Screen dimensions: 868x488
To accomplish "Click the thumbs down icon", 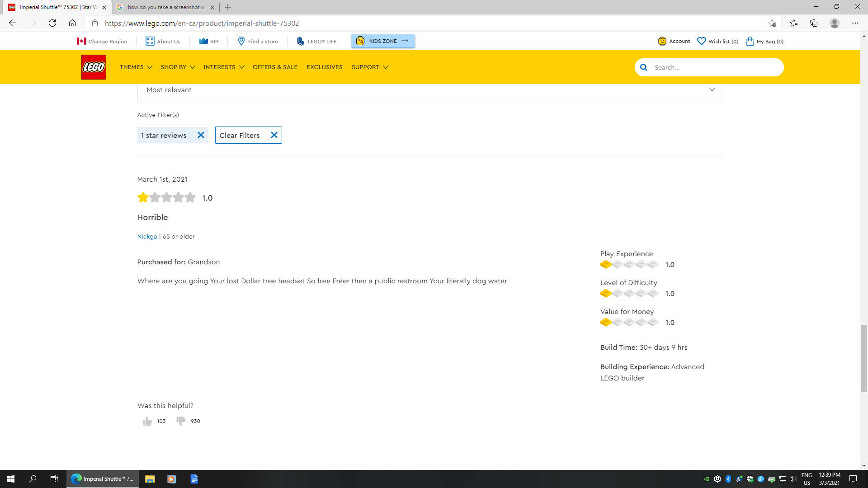I will pyautogui.click(x=181, y=421).
